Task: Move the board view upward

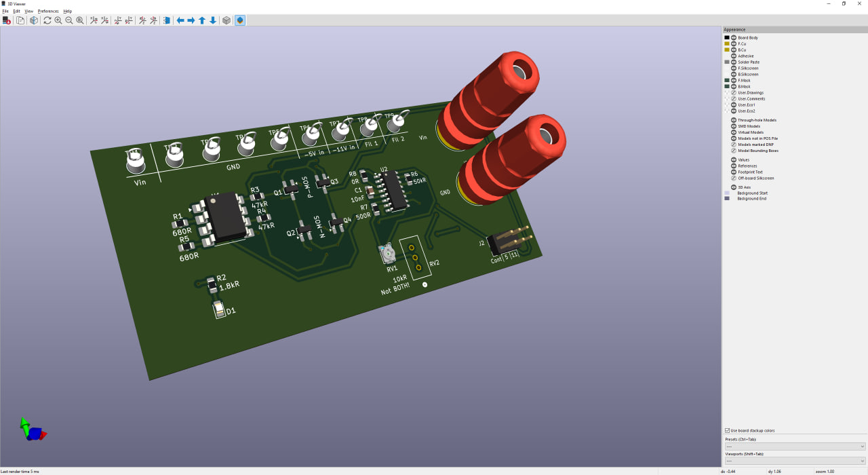Action: coord(202,20)
